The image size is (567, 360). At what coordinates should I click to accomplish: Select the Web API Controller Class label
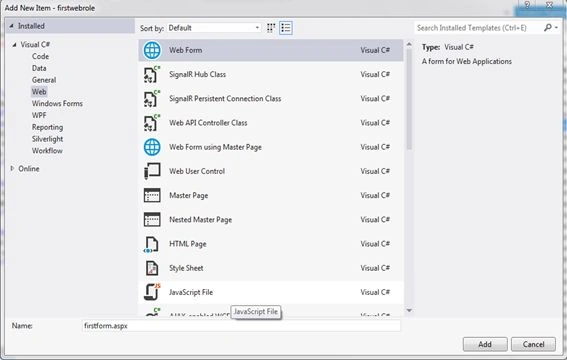click(208, 123)
